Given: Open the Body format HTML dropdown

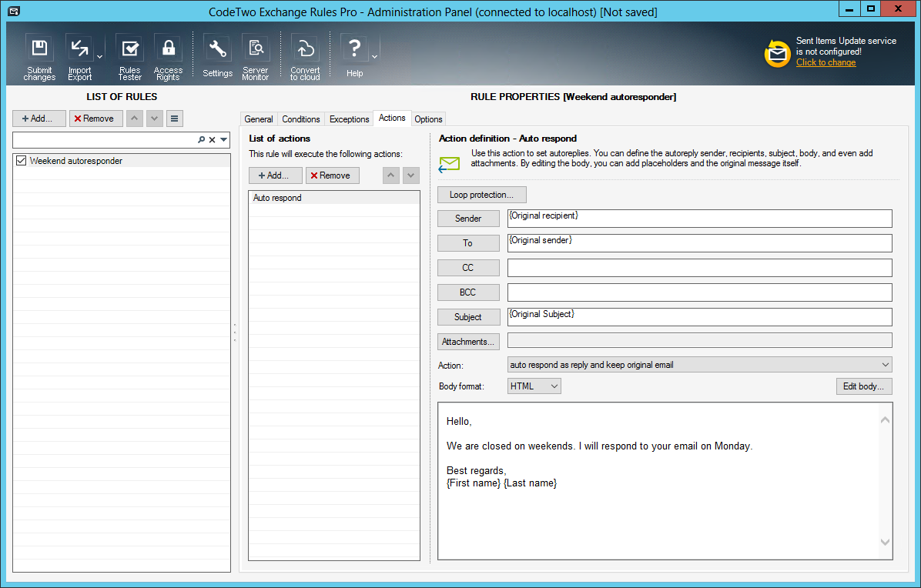Looking at the screenshot, I should click(x=534, y=386).
